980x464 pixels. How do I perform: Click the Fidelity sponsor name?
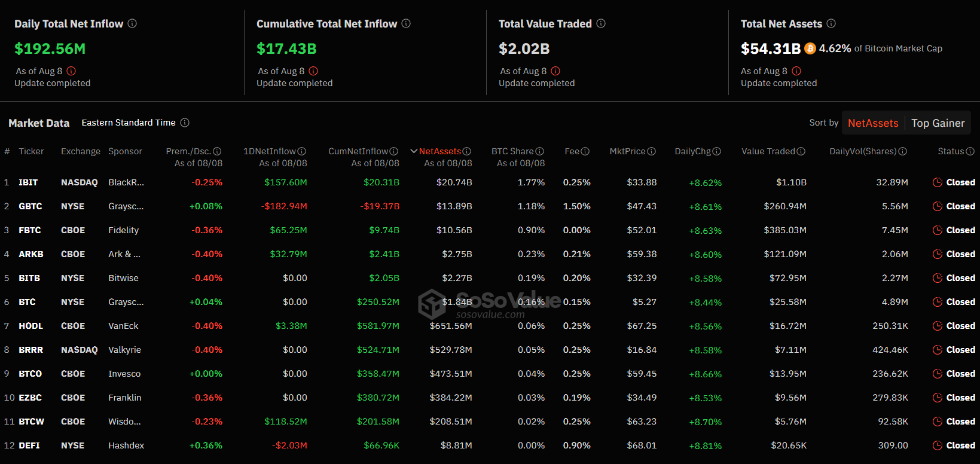point(123,230)
